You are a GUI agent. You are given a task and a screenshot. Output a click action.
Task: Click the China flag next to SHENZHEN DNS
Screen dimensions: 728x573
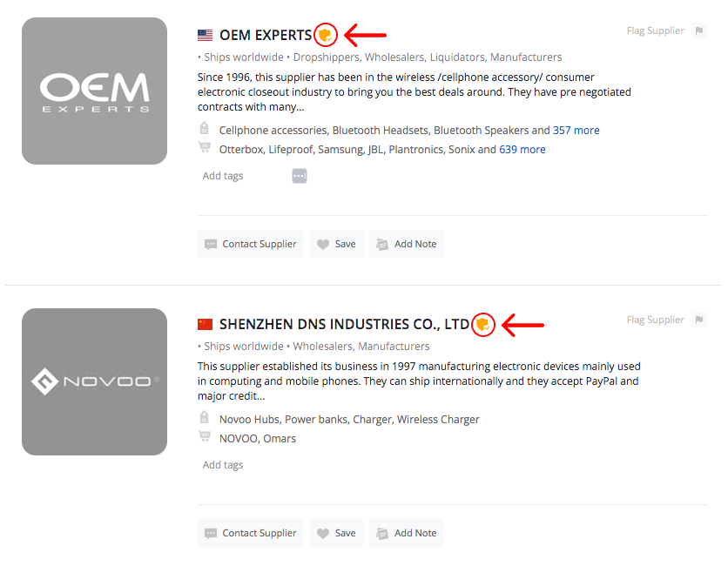pos(205,324)
